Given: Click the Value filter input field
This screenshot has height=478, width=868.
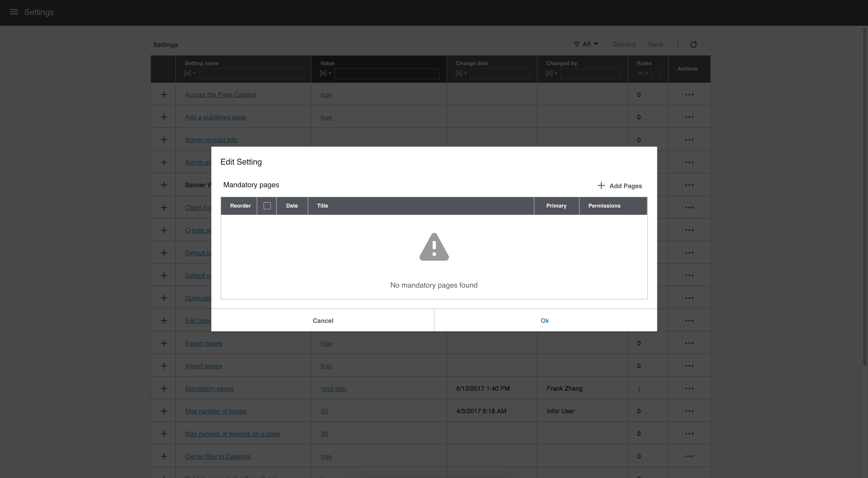Looking at the screenshot, I should [387, 73].
